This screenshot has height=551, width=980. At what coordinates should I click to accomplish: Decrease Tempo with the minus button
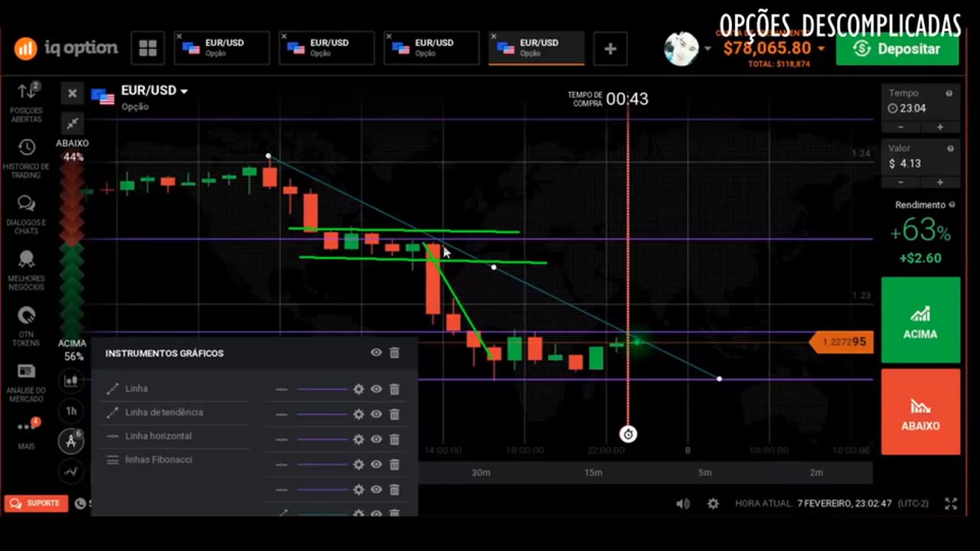tap(900, 127)
